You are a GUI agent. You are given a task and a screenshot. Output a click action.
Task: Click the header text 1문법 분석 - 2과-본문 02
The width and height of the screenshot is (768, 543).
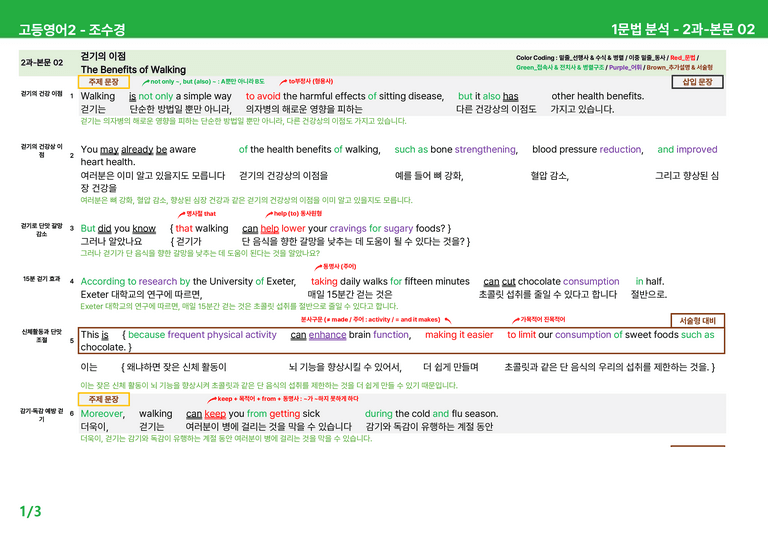click(x=683, y=29)
